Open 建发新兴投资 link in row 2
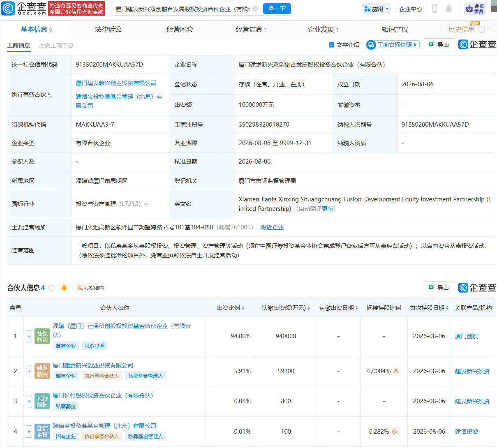Screen dimensions: 497x448 pos(472,371)
